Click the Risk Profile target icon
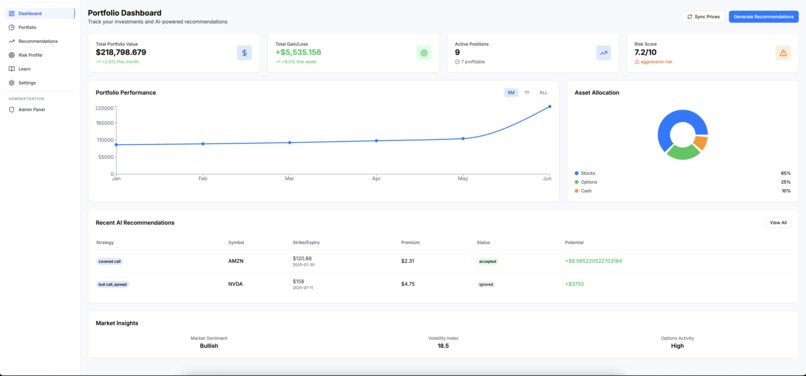 pos(11,55)
